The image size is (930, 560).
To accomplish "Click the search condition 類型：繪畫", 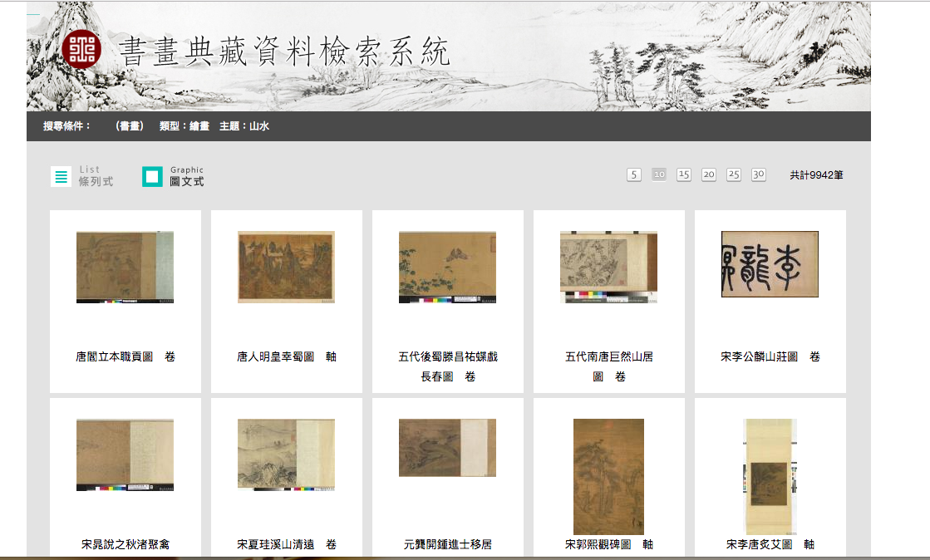I will coord(185,125).
